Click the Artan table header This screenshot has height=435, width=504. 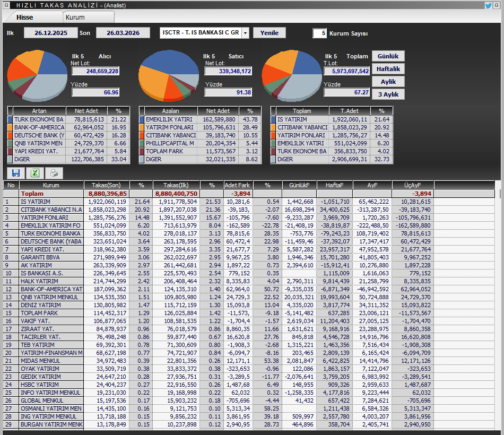pos(39,111)
